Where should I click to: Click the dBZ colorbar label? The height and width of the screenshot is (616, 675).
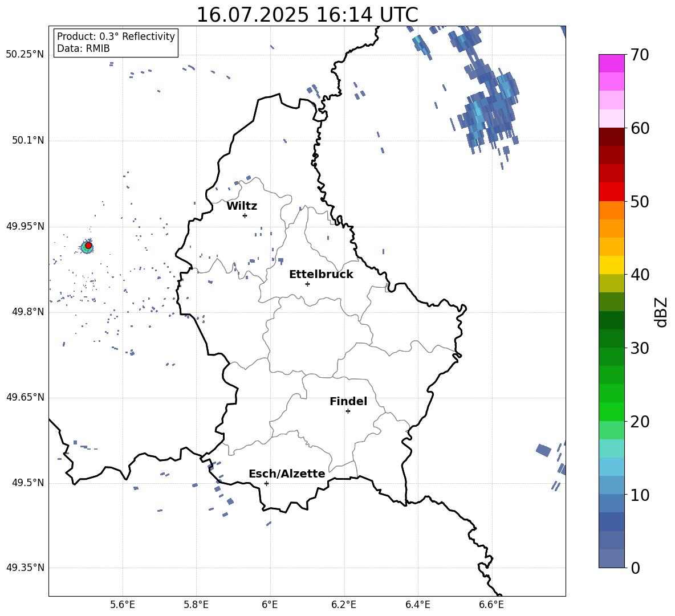pyautogui.click(x=661, y=312)
